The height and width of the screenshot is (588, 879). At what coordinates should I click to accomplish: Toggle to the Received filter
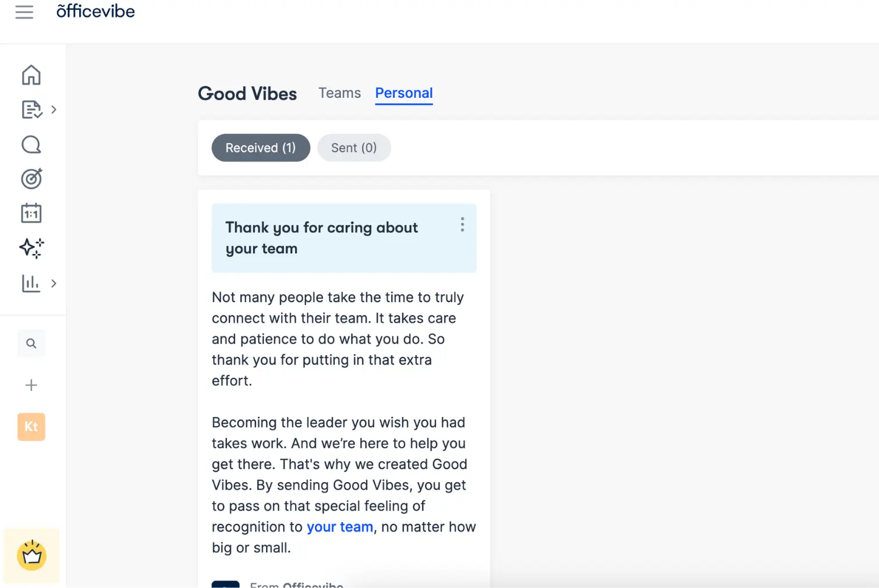click(260, 147)
